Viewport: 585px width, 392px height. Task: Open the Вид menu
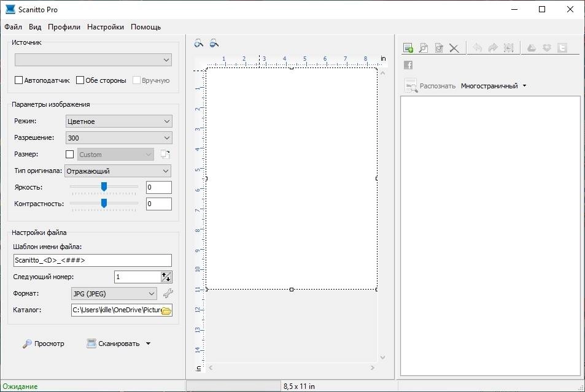(35, 27)
